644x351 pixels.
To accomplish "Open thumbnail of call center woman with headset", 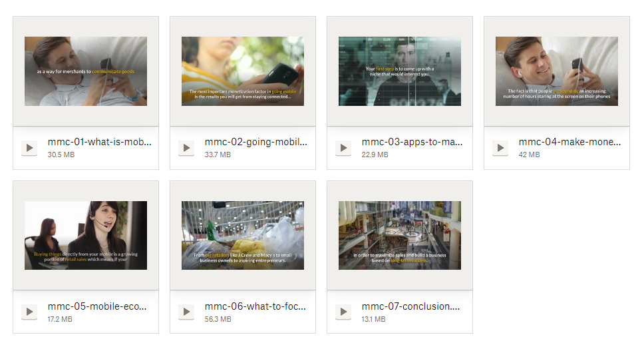I will (86, 235).
